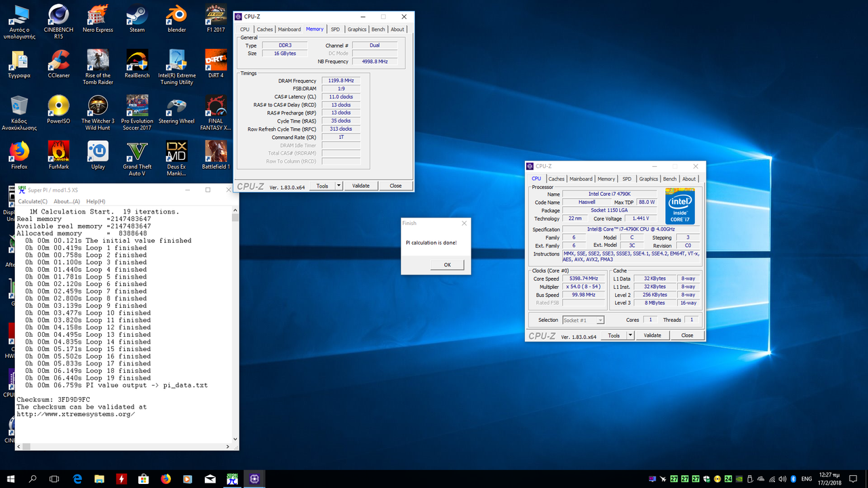Click the Uplay desktop icon
The height and width of the screenshot is (488, 868).
tap(98, 155)
